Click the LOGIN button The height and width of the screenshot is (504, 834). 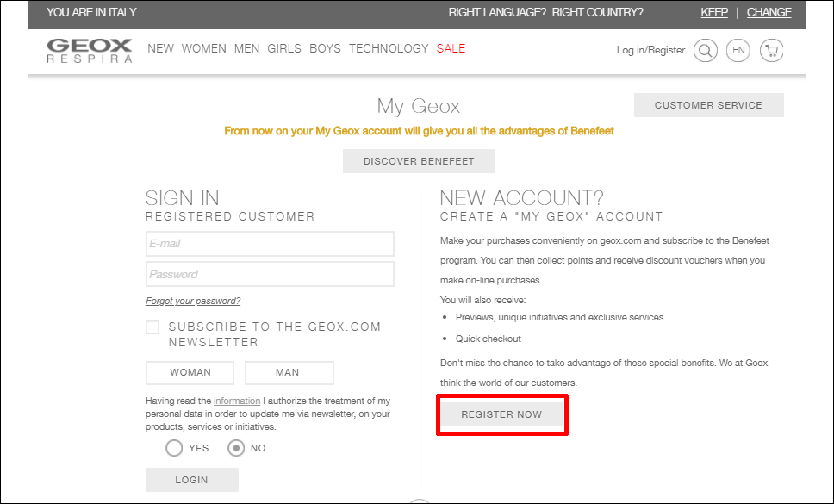click(x=192, y=480)
